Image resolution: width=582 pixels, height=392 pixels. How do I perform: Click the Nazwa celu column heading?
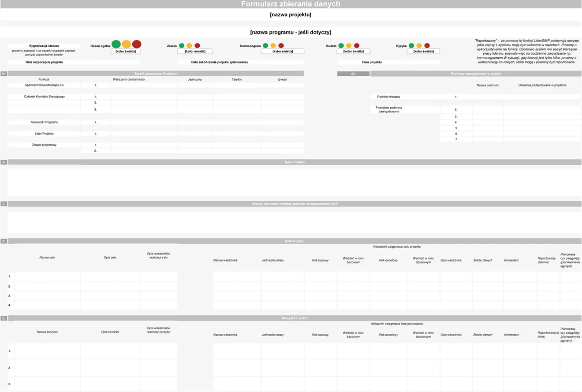pos(47,257)
